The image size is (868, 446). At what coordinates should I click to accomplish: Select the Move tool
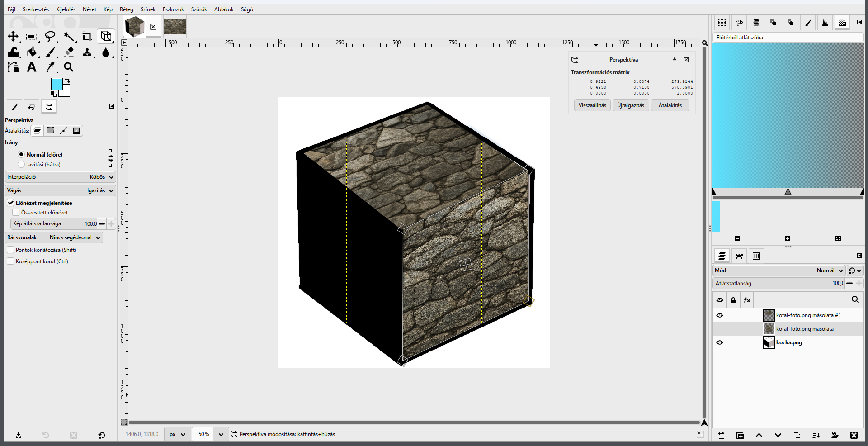[13, 37]
